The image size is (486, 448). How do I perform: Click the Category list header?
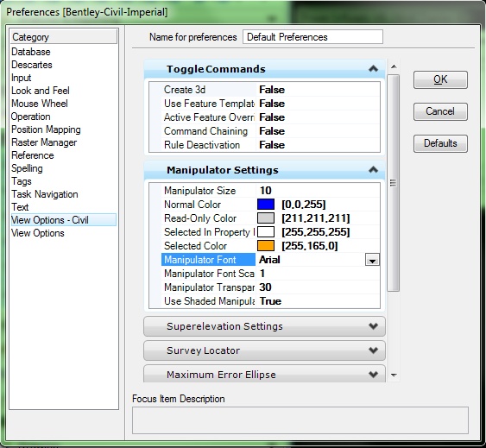click(x=64, y=37)
